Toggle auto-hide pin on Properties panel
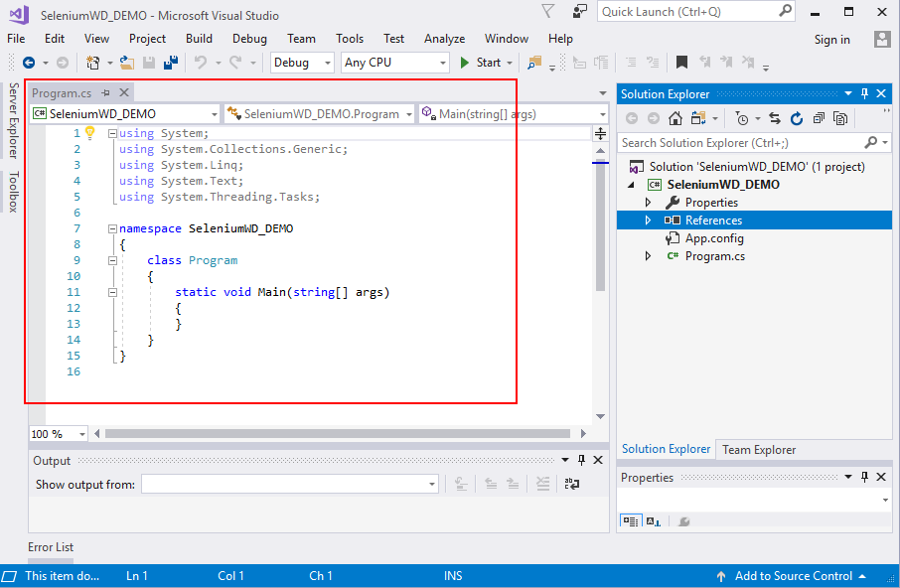 coord(865,477)
